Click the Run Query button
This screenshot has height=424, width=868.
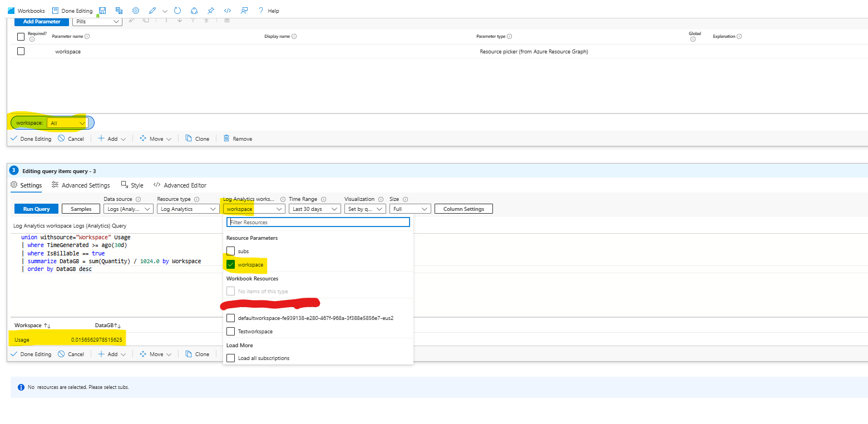(x=36, y=208)
